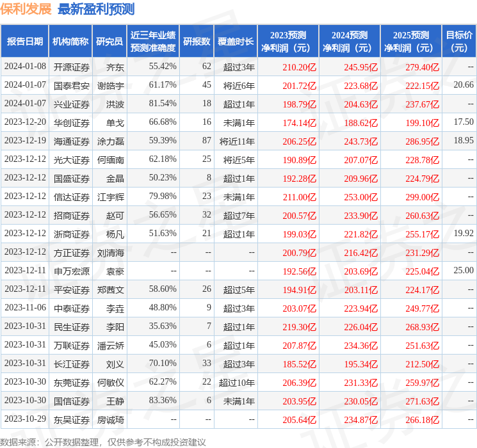
Task: Click the 最新盈利预测 heading
Action: click(96, 8)
